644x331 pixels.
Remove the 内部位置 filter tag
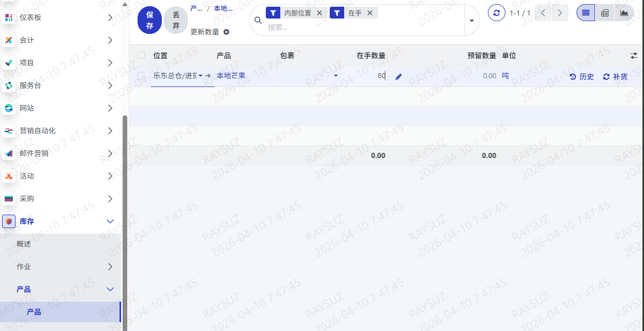319,13
